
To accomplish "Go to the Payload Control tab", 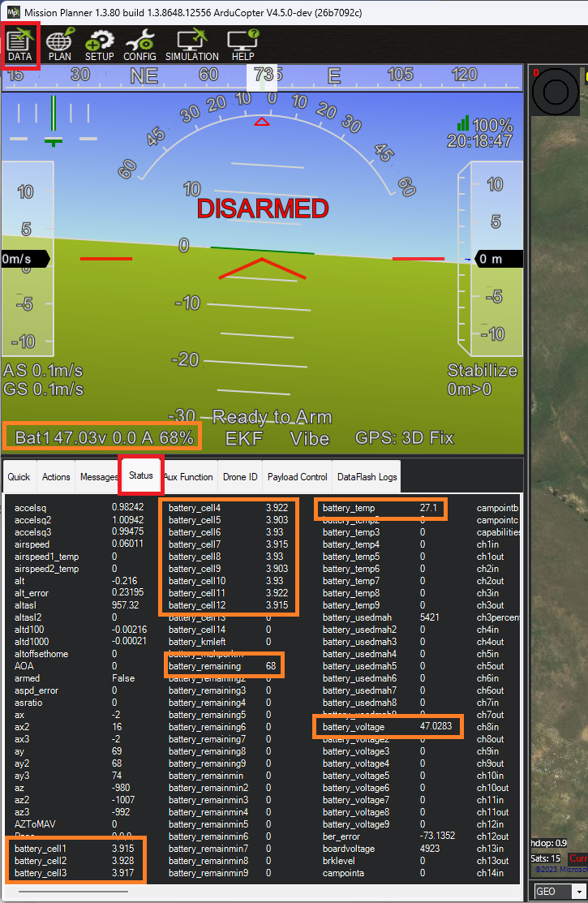I will pyautogui.click(x=297, y=477).
